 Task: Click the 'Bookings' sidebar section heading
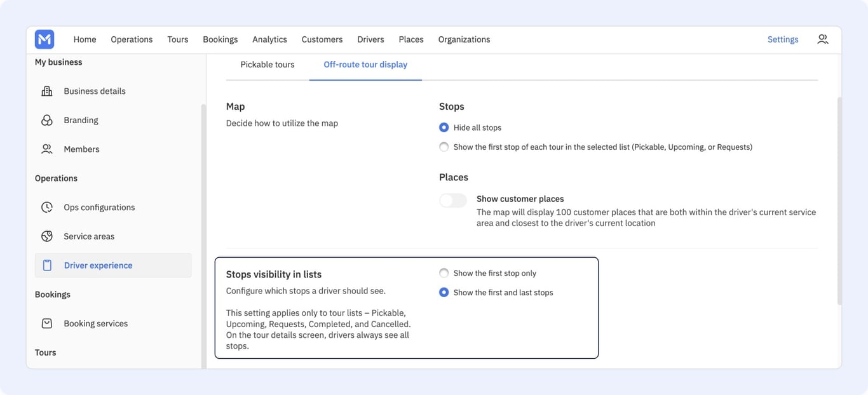coord(53,295)
